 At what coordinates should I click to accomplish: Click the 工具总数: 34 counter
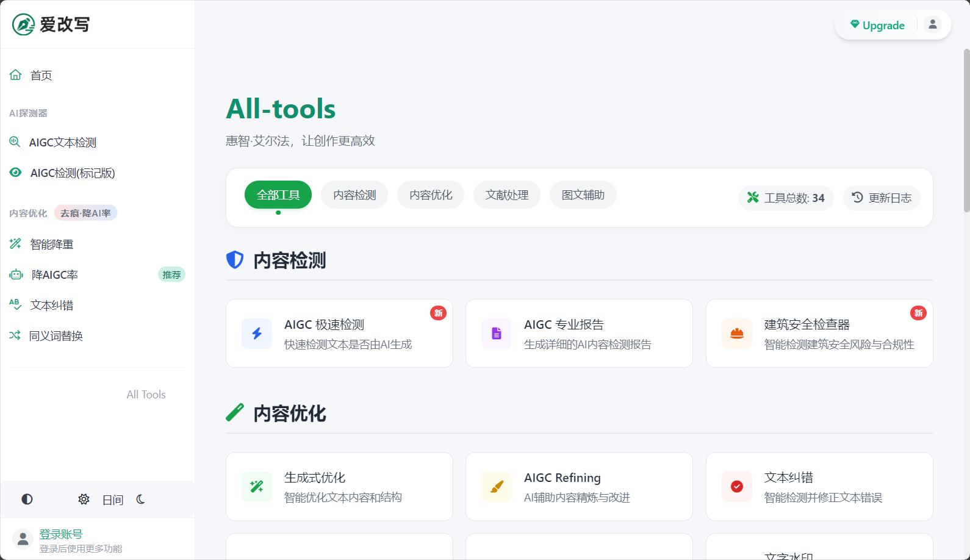[786, 198]
